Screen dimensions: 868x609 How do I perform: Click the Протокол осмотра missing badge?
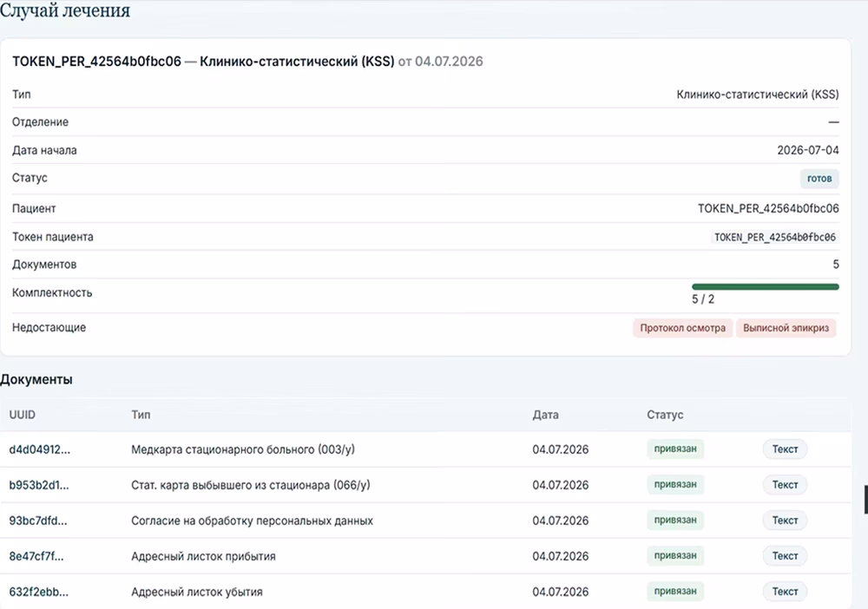(x=682, y=328)
